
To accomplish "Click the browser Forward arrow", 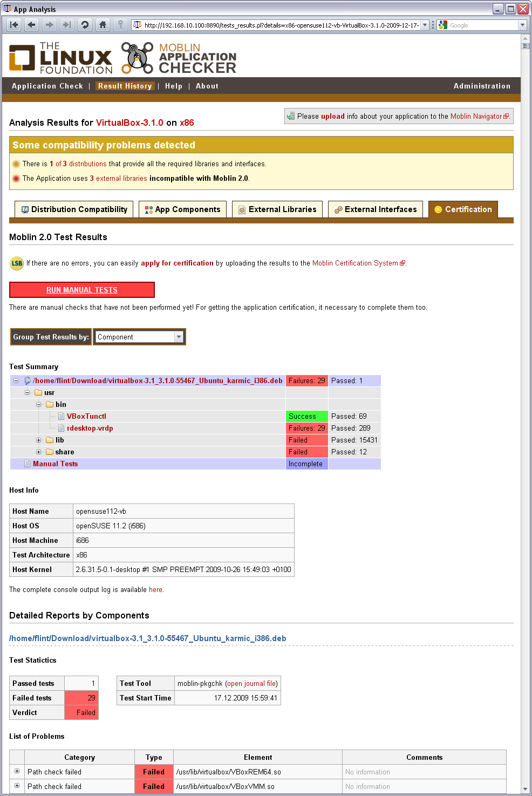I will [x=50, y=25].
